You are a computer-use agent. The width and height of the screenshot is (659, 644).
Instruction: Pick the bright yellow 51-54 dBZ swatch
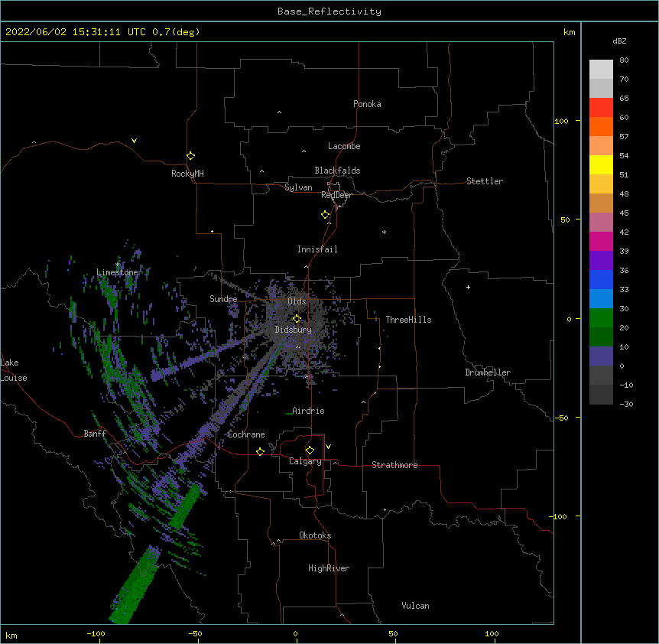[x=601, y=164]
